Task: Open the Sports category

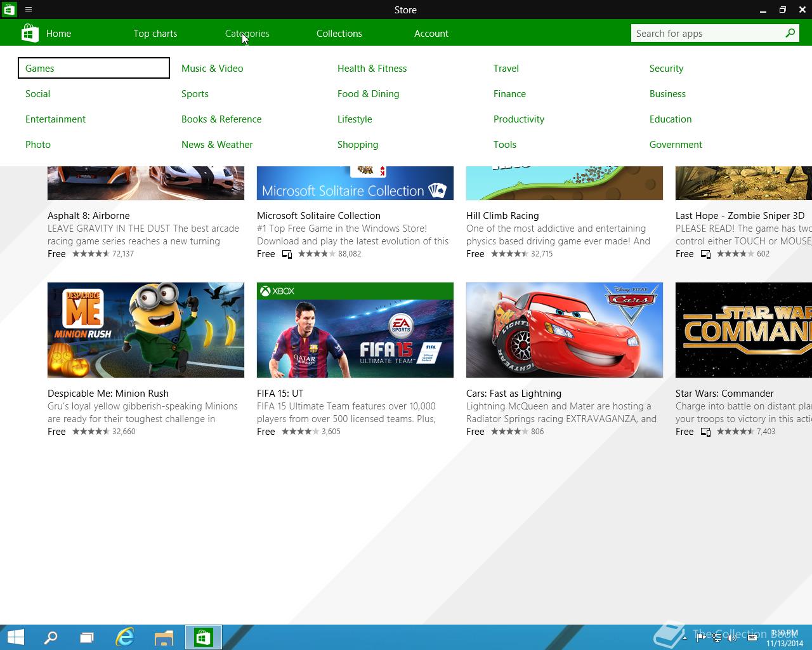Action: click(x=195, y=94)
